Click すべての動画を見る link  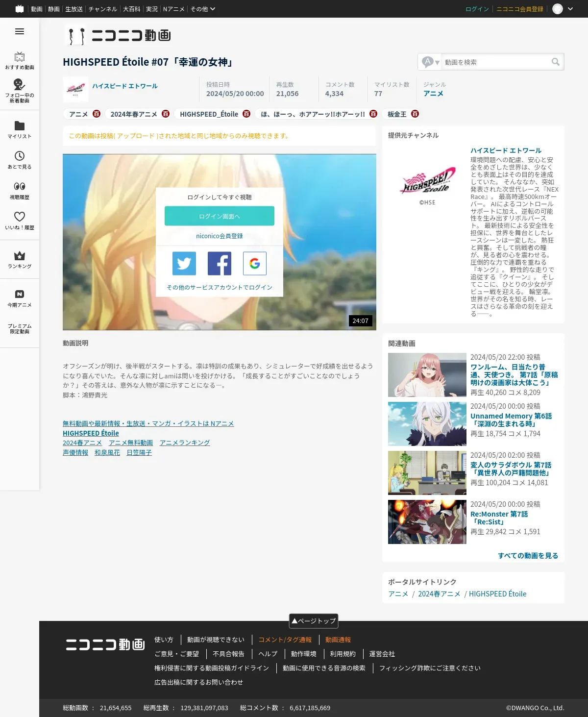tap(528, 555)
